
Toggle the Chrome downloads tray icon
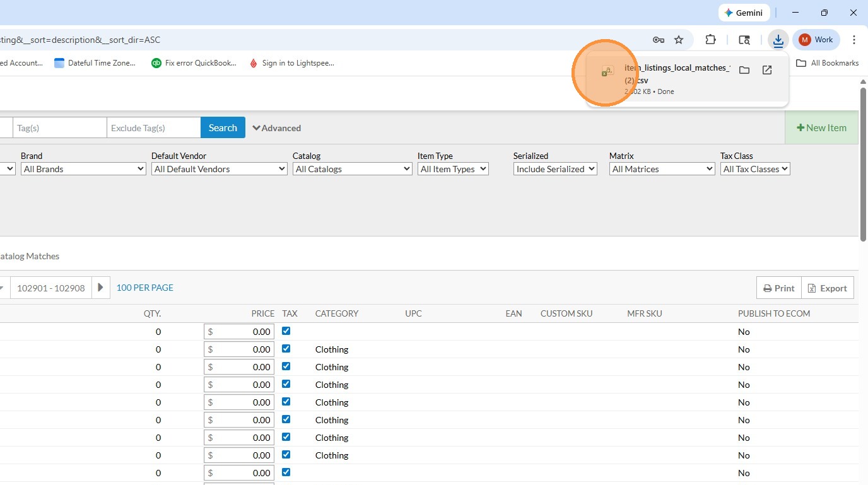[x=778, y=40]
